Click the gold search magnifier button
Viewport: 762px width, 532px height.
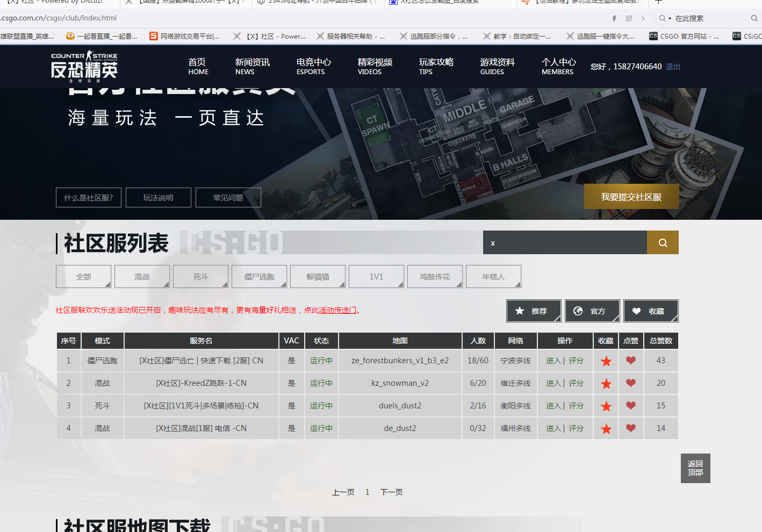(x=663, y=243)
